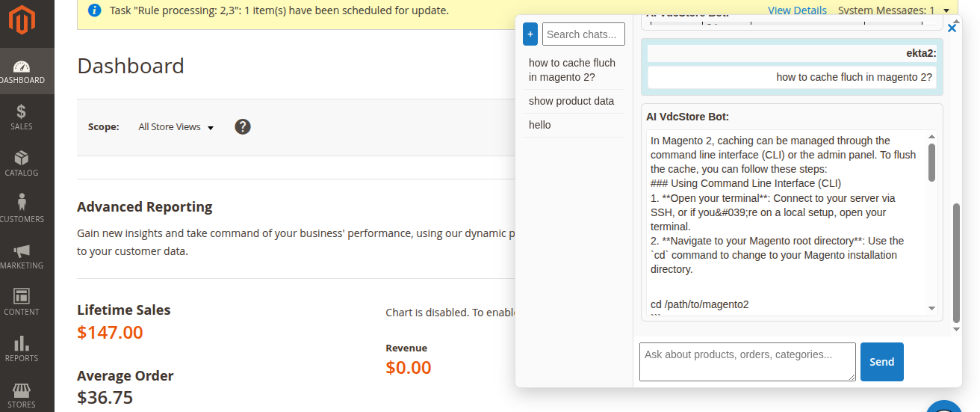Click the Magento logo icon

coord(22,21)
